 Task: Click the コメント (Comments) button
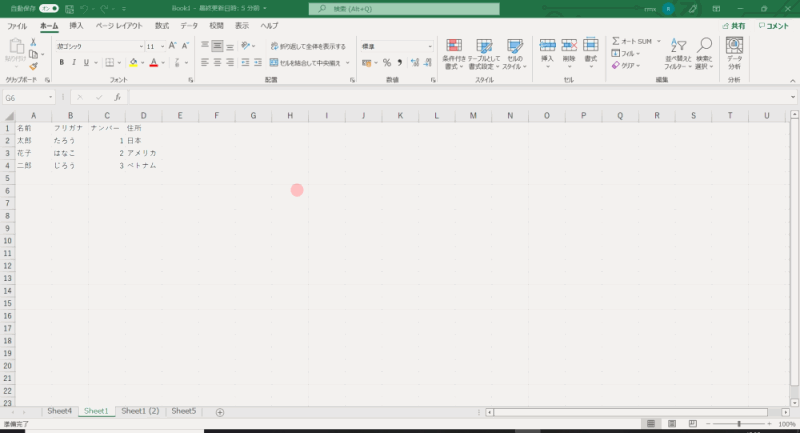[x=773, y=26]
